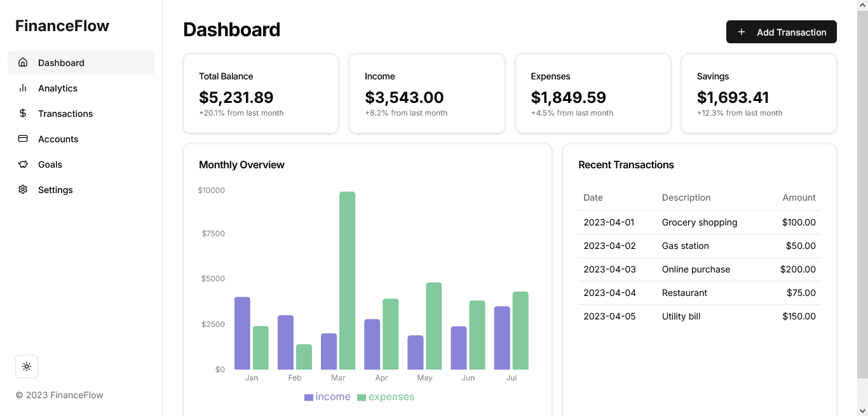
Task: Click the Transactions dollar sign icon
Action: (x=23, y=113)
